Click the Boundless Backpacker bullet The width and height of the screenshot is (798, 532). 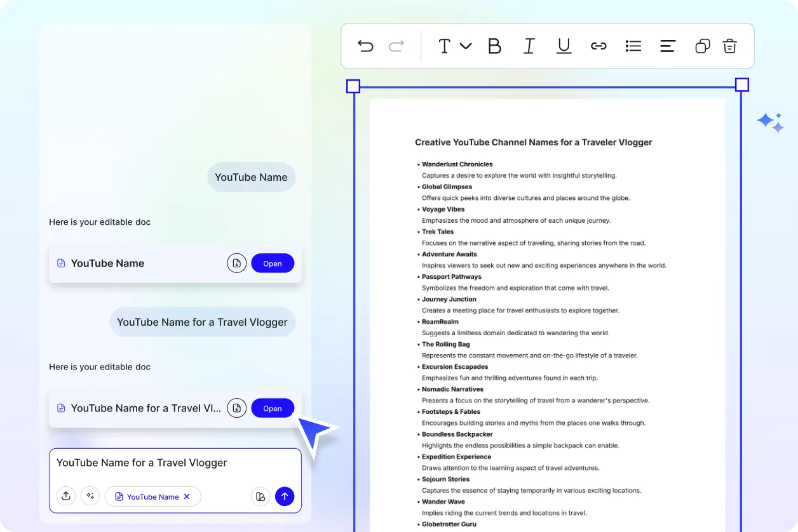click(x=457, y=434)
